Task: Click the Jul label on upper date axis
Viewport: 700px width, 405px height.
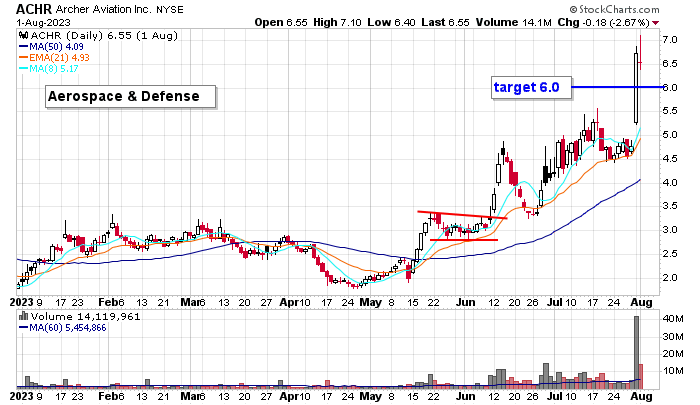Action: [x=554, y=302]
